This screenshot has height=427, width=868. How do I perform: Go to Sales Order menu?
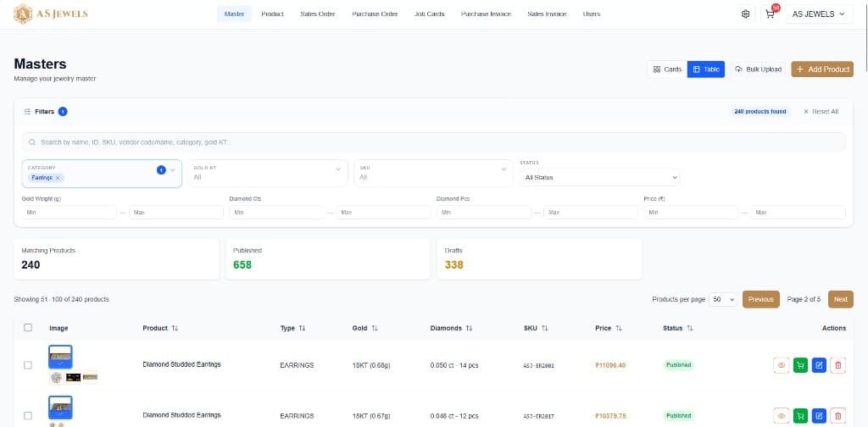point(318,14)
